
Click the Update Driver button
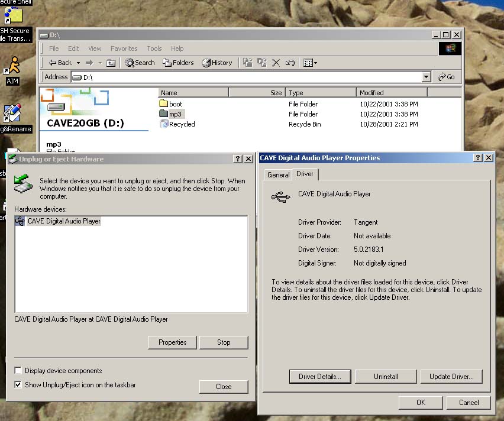451,376
